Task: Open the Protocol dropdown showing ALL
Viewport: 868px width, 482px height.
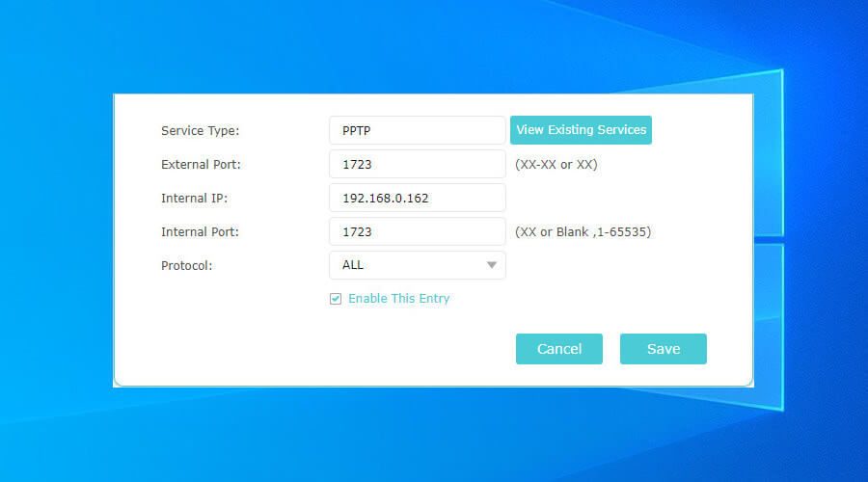Action: tap(418, 265)
